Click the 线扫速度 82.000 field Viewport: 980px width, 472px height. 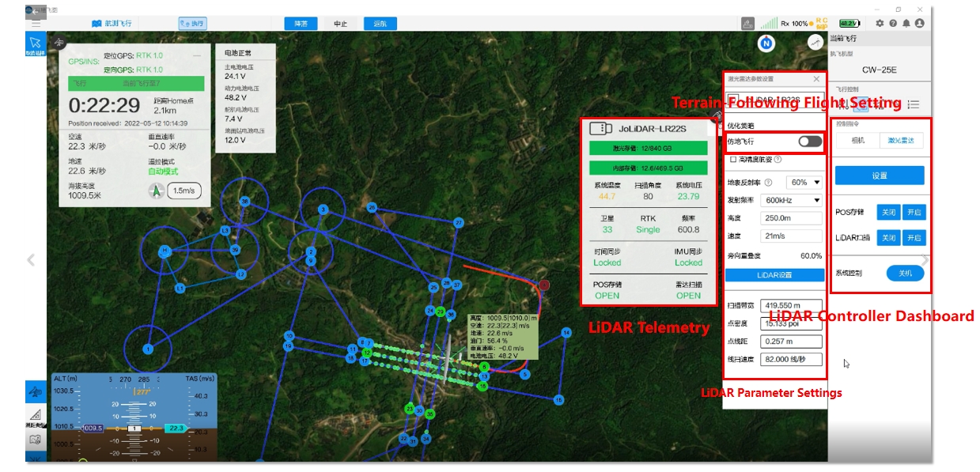[x=791, y=359]
